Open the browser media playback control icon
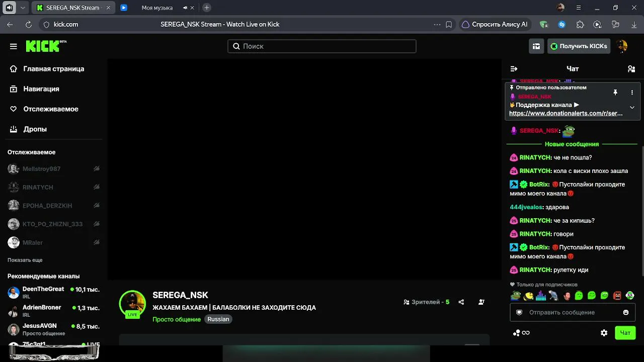This screenshot has width=644, height=362. (x=597, y=24)
